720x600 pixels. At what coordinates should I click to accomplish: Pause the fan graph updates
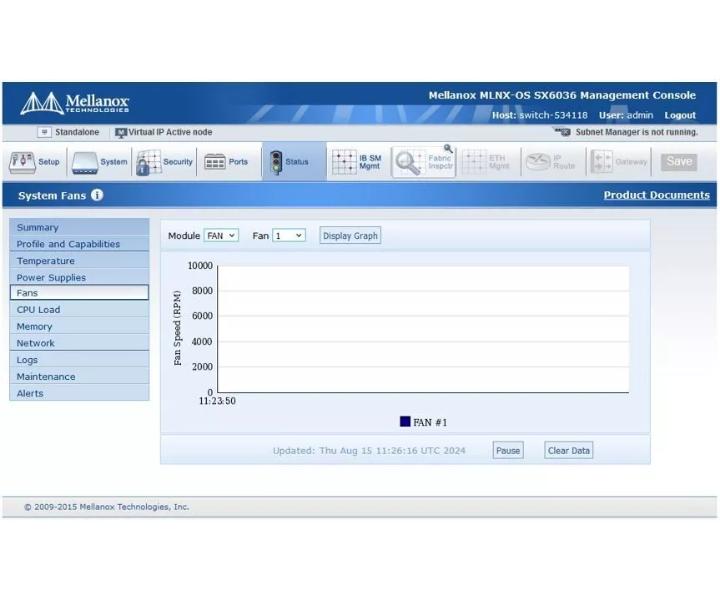coord(508,450)
